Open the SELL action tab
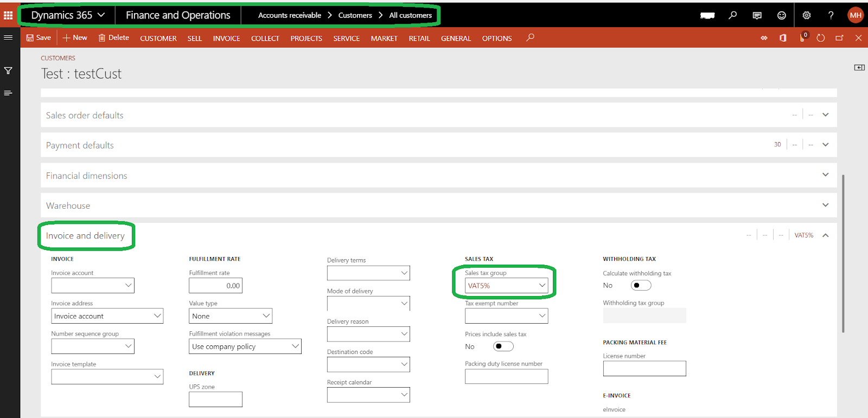868x418 pixels. click(x=195, y=38)
